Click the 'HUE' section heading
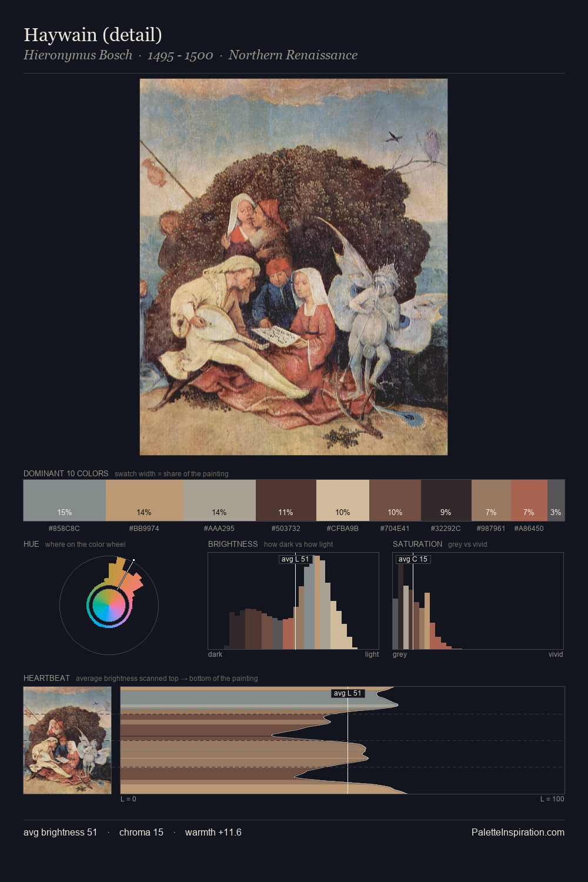This screenshot has height=882, width=588. (31, 544)
